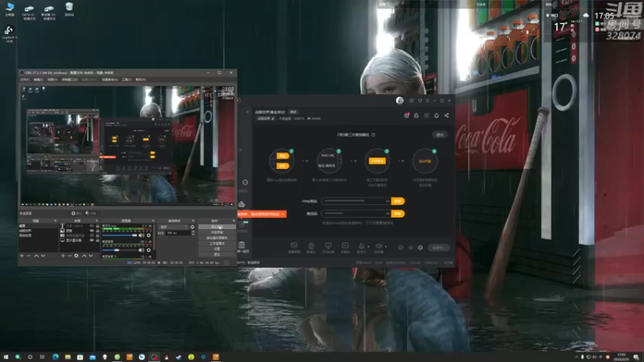
Task: Toggle visibility of the text source row
Action: pyautogui.click(x=92, y=226)
